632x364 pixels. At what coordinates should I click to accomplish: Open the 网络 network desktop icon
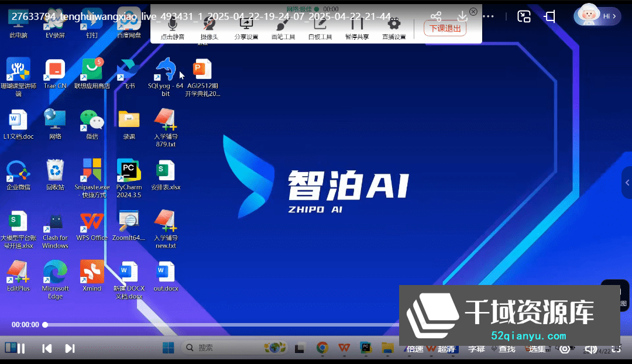pyautogui.click(x=55, y=124)
